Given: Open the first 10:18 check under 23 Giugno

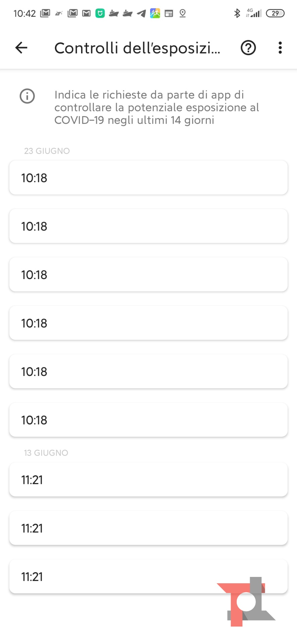Looking at the screenshot, I should [148, 178].
